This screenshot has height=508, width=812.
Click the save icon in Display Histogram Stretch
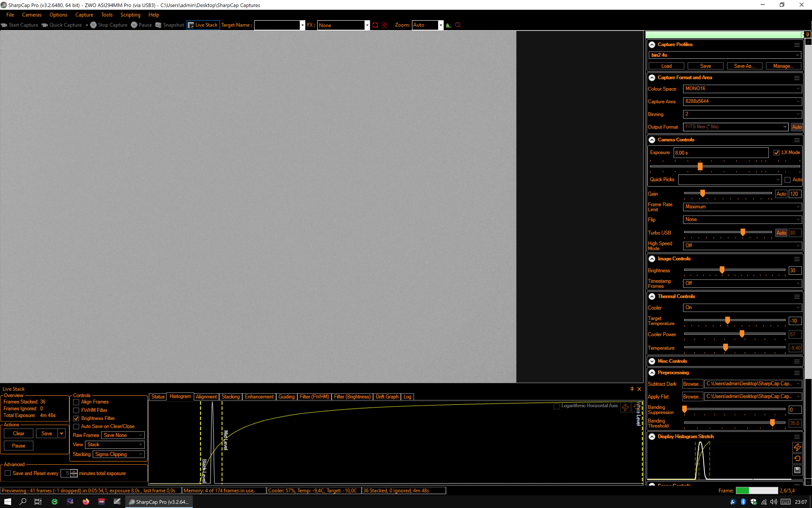pyautogui.click(x=797, y=470)
